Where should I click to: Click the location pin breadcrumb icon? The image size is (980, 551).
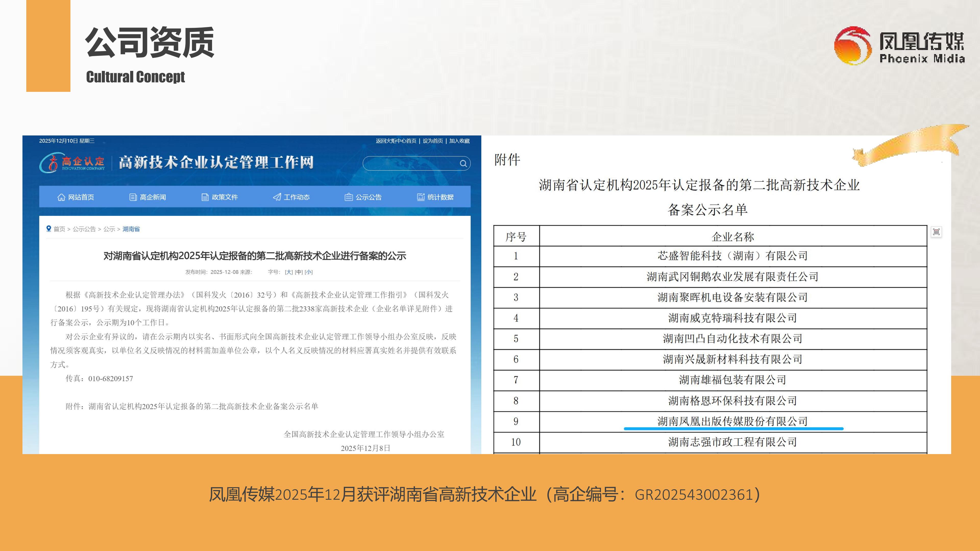click(x=49, y=229)
